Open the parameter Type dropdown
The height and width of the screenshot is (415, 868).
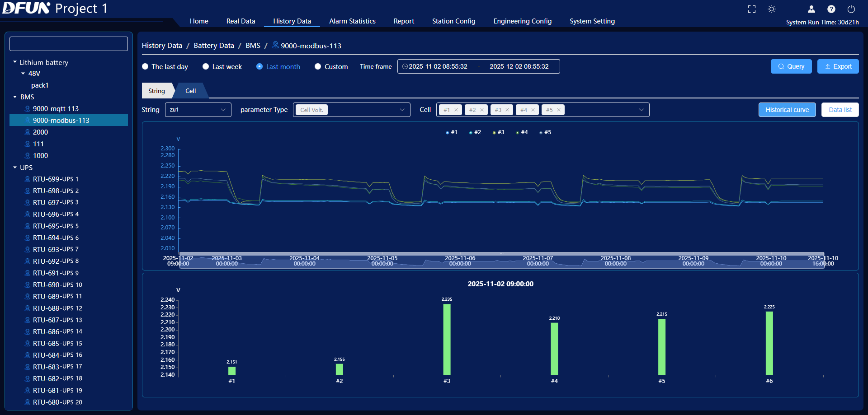pos(352,110)
